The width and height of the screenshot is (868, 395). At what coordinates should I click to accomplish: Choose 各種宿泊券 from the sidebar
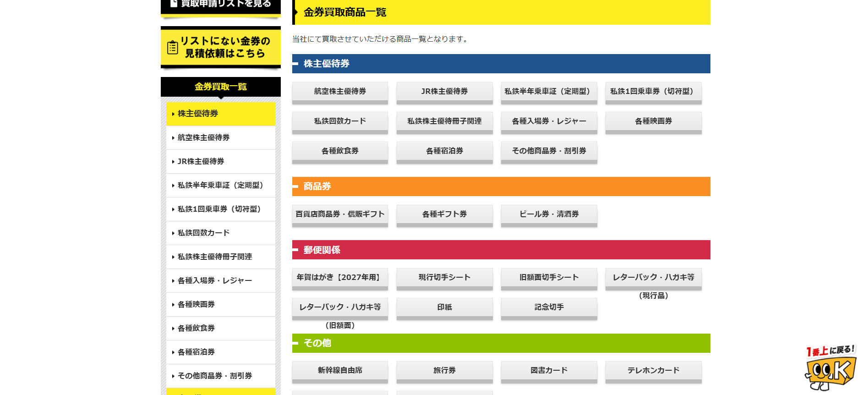tap(221, 352)
